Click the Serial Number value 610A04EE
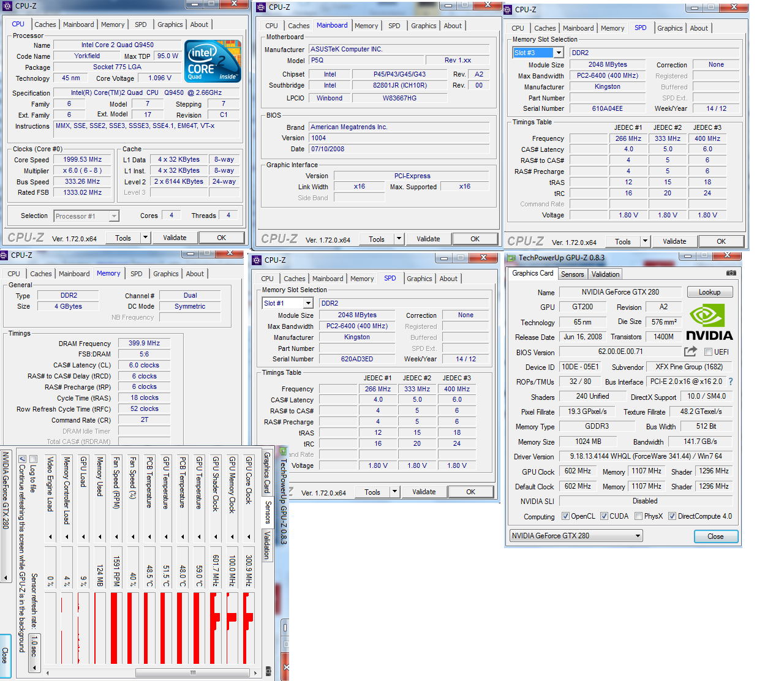The width and height of the screenshot is (784, 681). (x=608, y=108)
